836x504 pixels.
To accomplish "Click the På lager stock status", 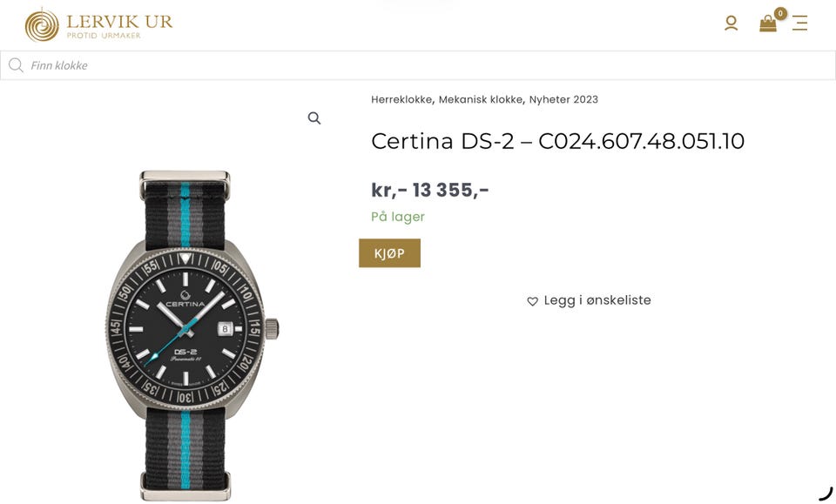I will click(x=398, y=217).
